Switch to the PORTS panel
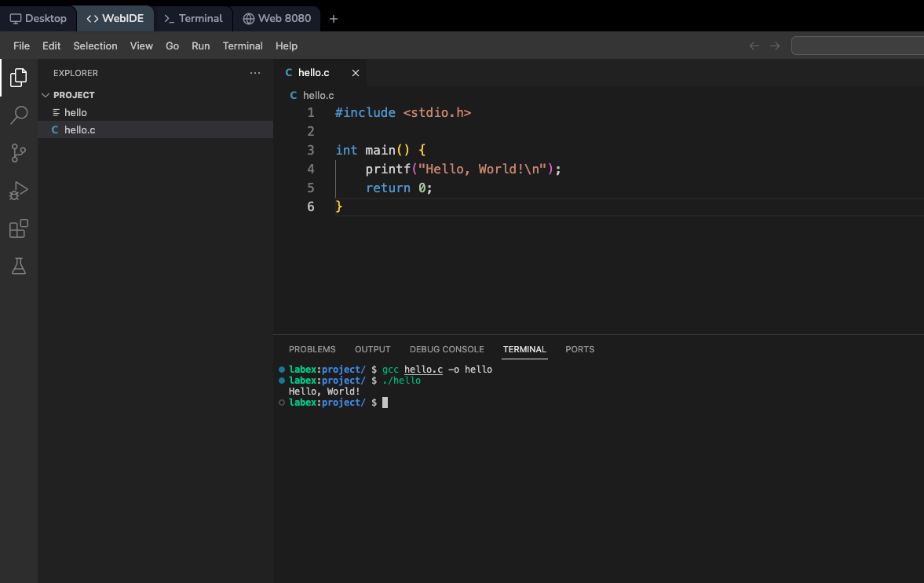The height and width of the screenshot is (583, 924). (x=579, y=349)
